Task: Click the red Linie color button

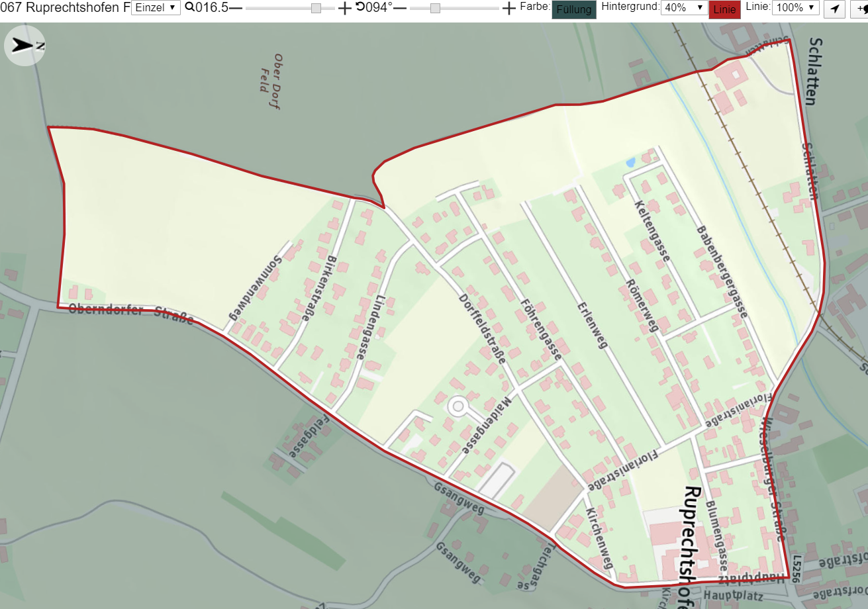Action: tap(724, 9)
